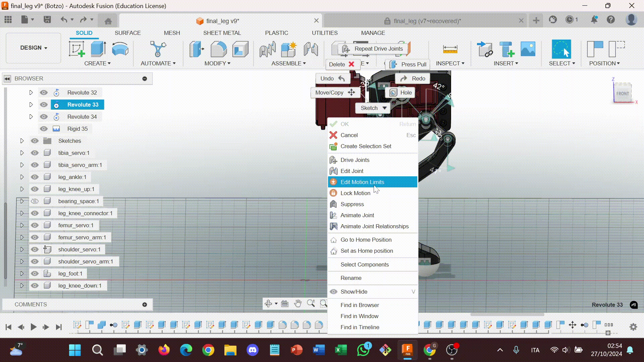Expand the tibia_servo:1 tree node

click(x=22, y=153)
